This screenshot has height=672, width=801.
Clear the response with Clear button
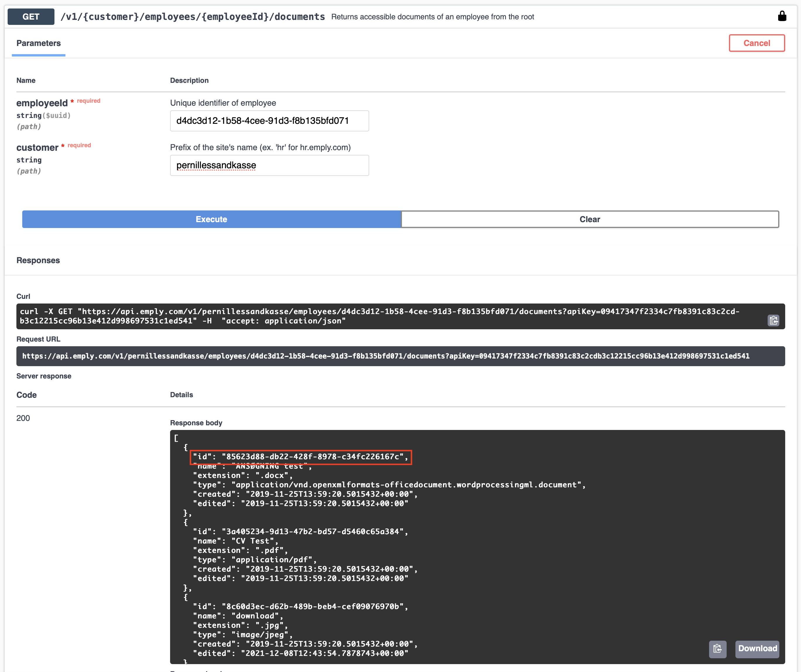pyautogui.click(x=589, y=219)
